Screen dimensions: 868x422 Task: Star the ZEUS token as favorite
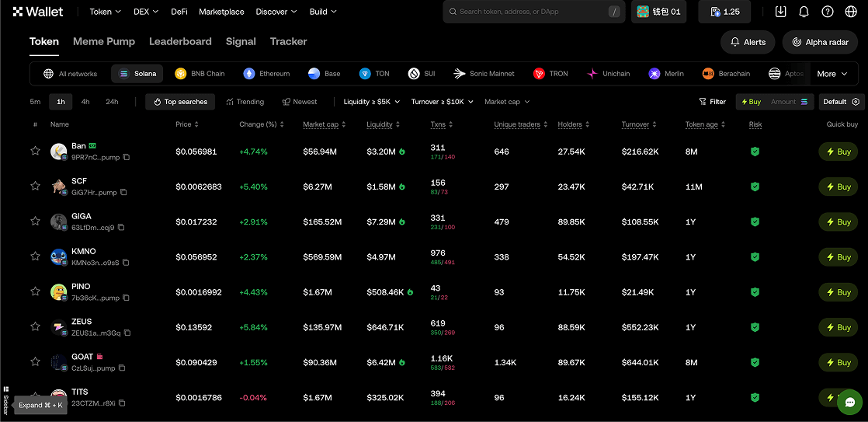click(36, 326)
